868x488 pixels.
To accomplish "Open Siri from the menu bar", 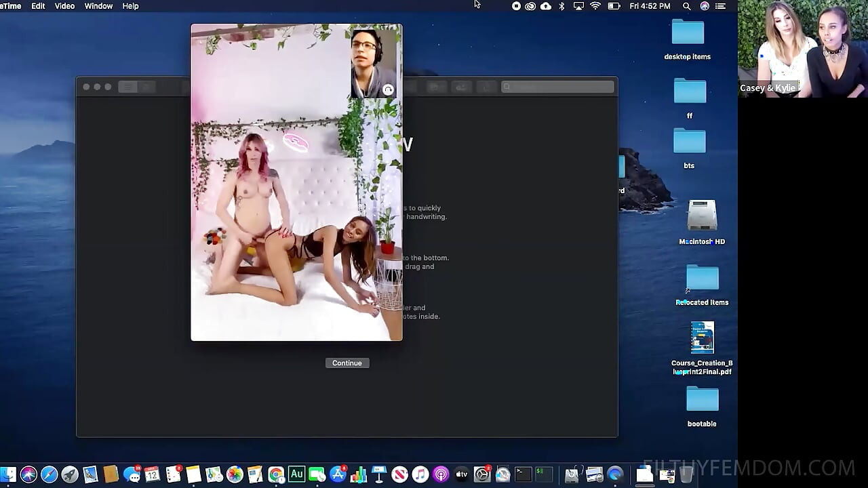I will tap(703, 5).
